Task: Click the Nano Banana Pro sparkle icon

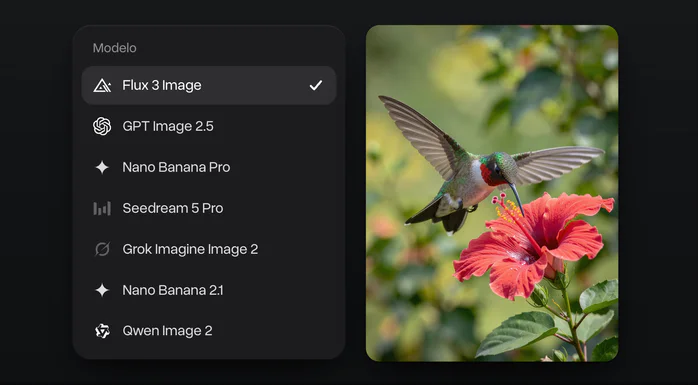Action: pos(102,167)
